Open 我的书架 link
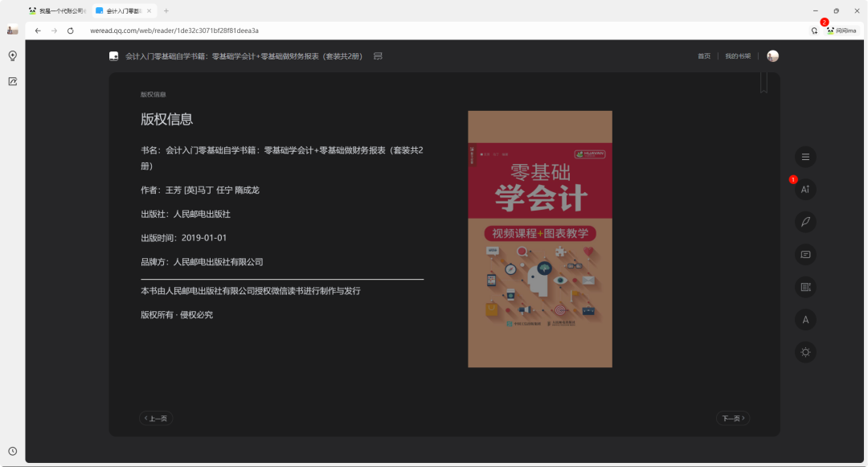The image size is (868, 467). tap(738, 56)
